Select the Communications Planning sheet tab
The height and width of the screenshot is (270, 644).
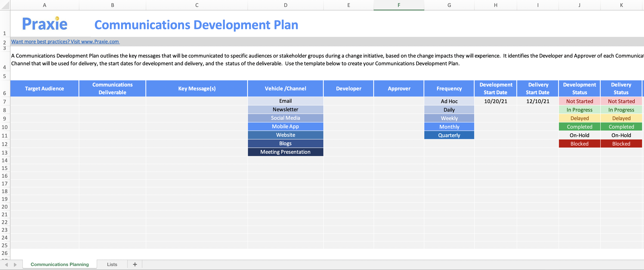coord(60,264)
